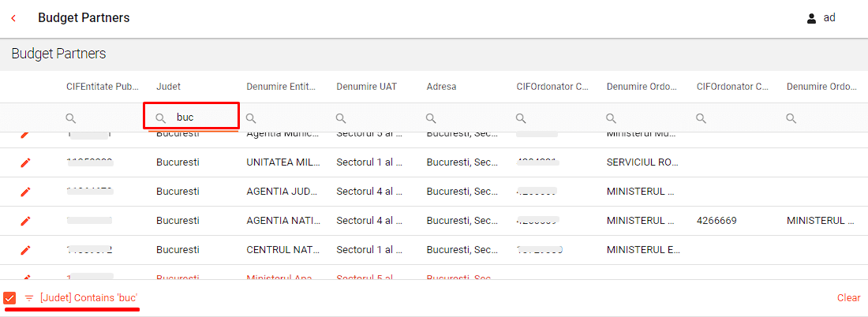Sort by the CIFEntitate Pub... column header
The height and width of the screenshot is (317, 868).
[x=103, y=87]
